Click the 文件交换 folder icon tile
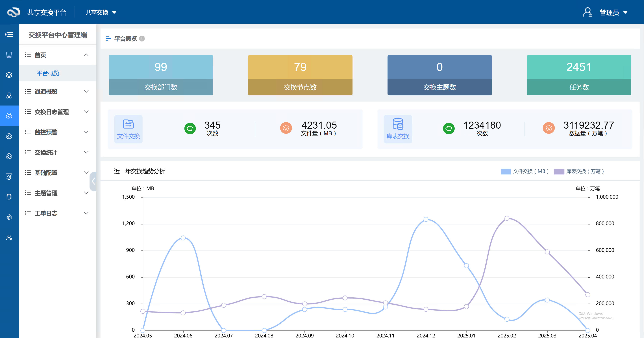The height and width of the screenshot is (338, 644). 128,129
